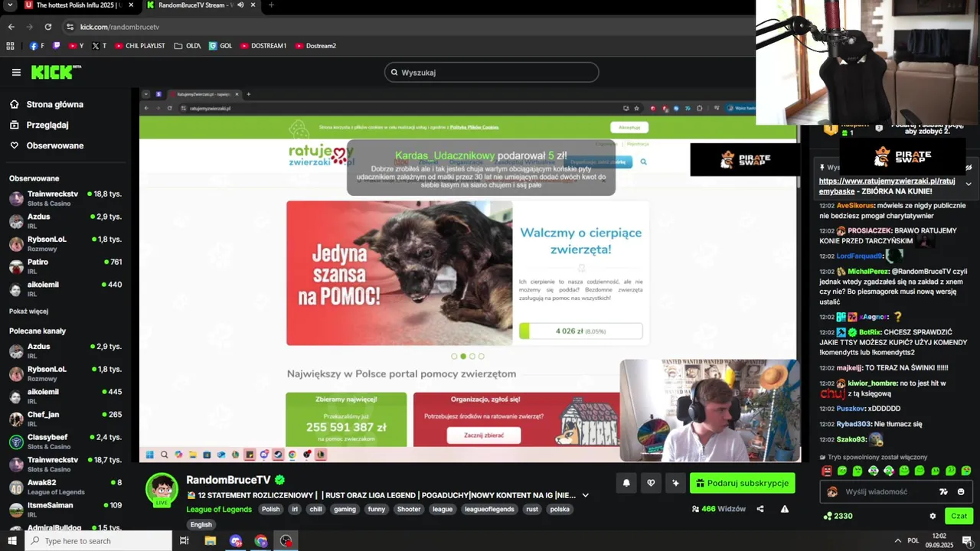Open site information icon beside kick.com address
Screen dimensions: 980x551
pyautogui.click(x=70, y=27)
